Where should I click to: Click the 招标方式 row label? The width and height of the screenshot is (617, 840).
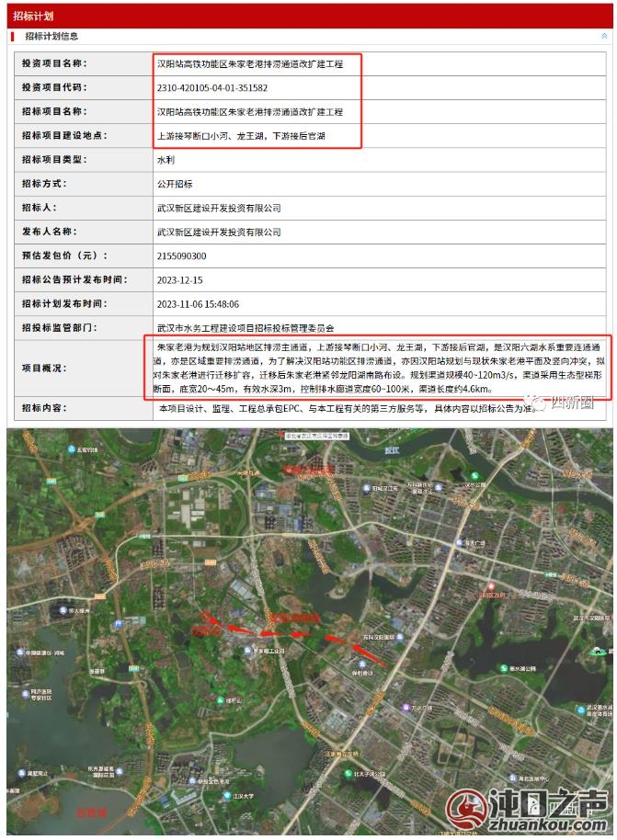(44, 183)
